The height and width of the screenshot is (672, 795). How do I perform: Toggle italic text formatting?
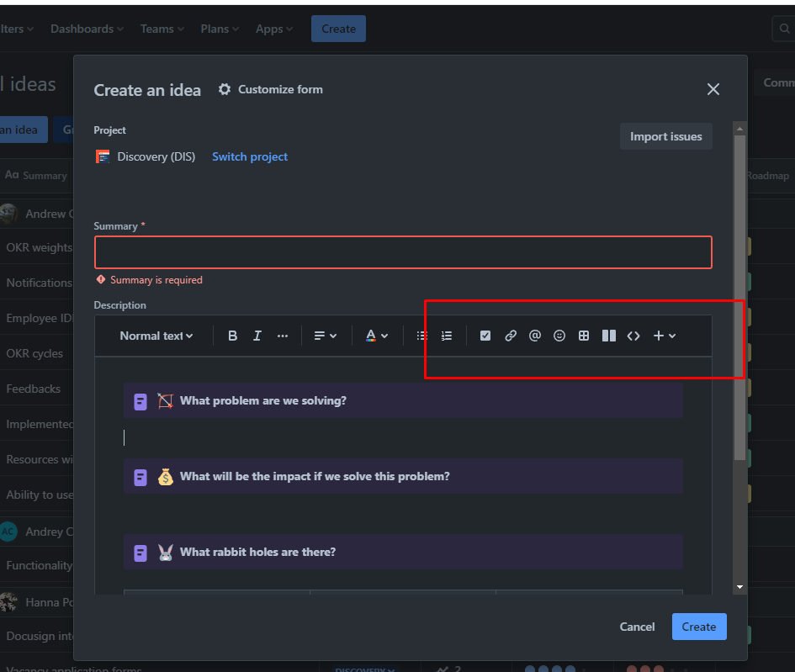257,336
